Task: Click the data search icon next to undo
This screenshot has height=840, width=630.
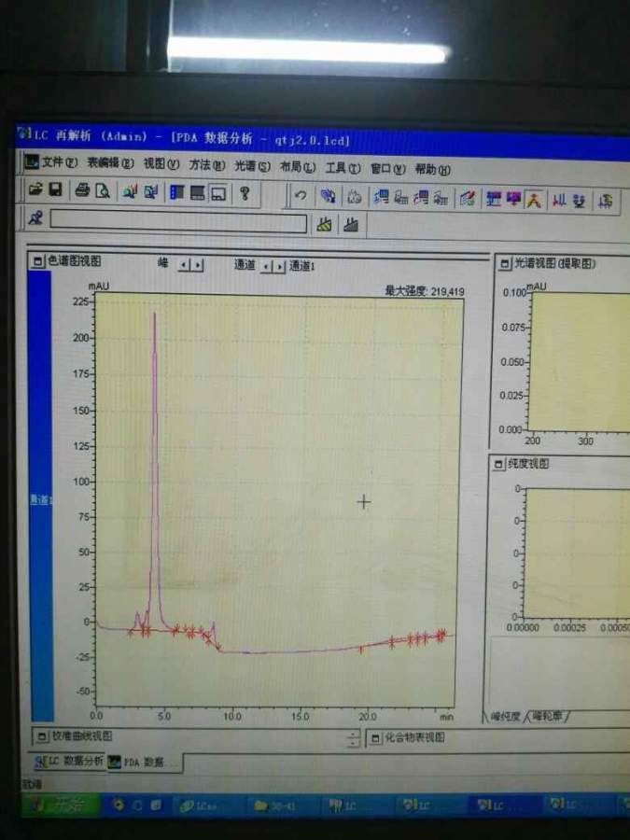Action: (x=328, y=196)
